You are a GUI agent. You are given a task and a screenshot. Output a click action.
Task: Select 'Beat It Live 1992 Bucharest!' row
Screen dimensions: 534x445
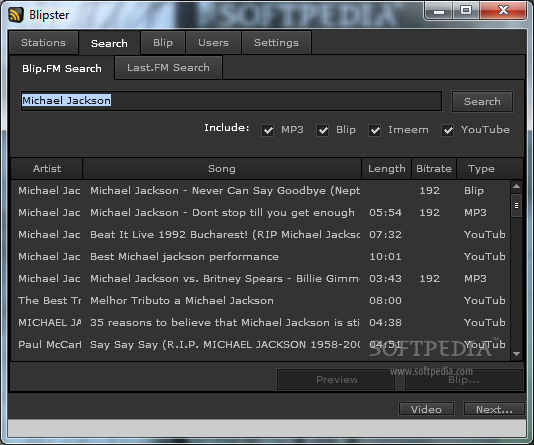pyautogui.click(x=261, y=235)
